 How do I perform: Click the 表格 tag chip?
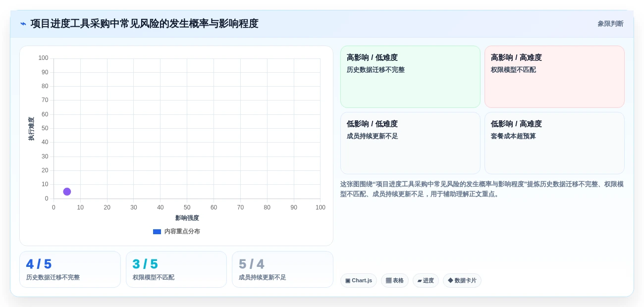(395, 280)
